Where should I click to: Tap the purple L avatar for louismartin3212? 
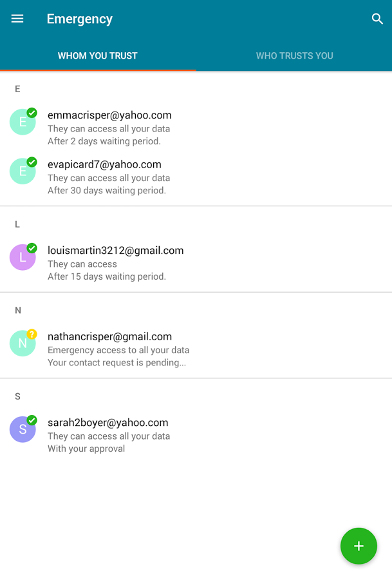pyautogui.click(x=23, y=257)
